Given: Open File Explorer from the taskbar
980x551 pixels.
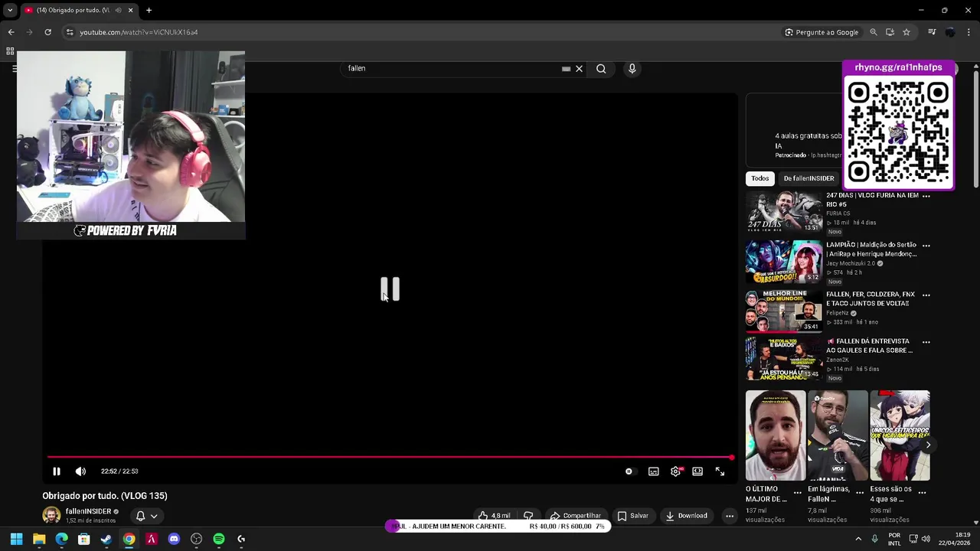Looking at the screenshot, I should point(39,539).
